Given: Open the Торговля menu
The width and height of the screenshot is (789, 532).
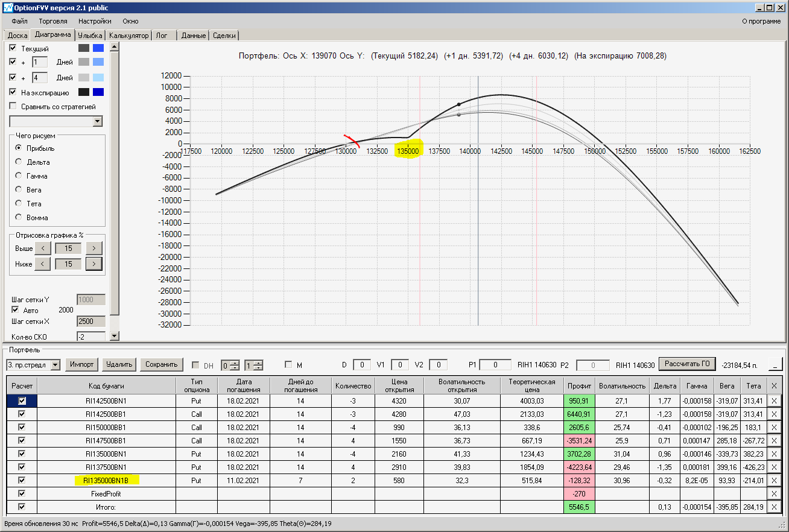Looking at the screenshot, I should [x=53, y=21].
